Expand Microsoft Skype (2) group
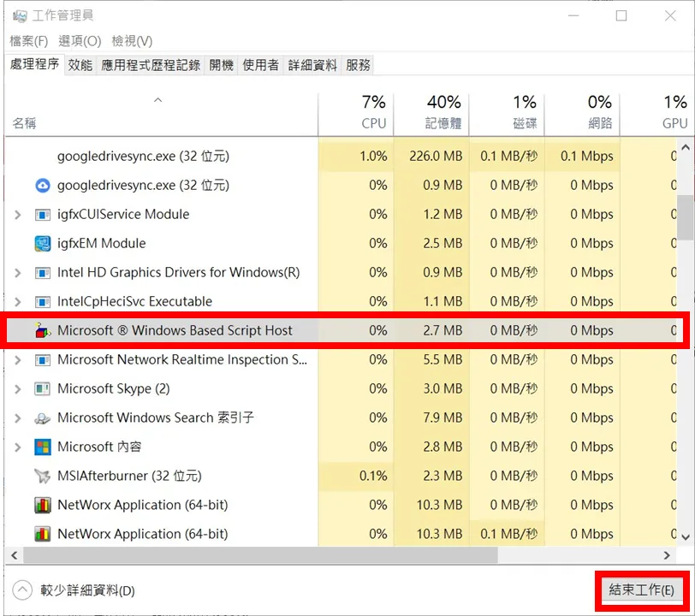The height and width of the screenshot is (616, 695). 18,389
